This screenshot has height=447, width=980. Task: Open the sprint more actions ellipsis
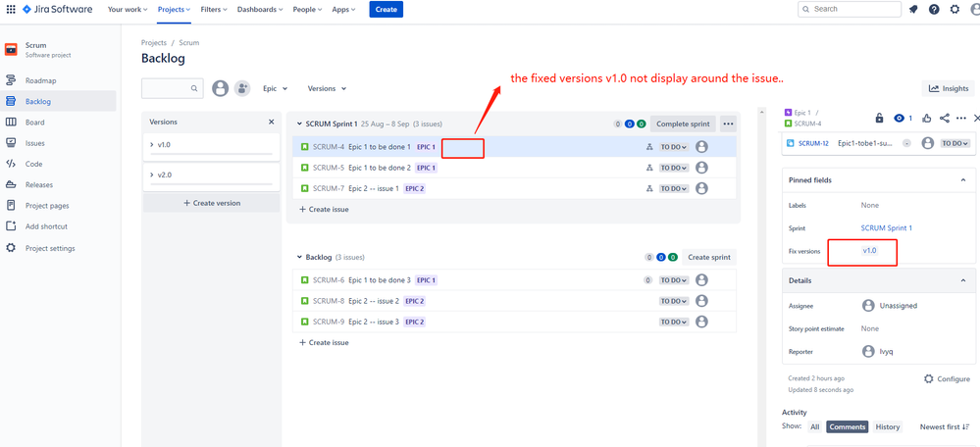tap(728, 124)
